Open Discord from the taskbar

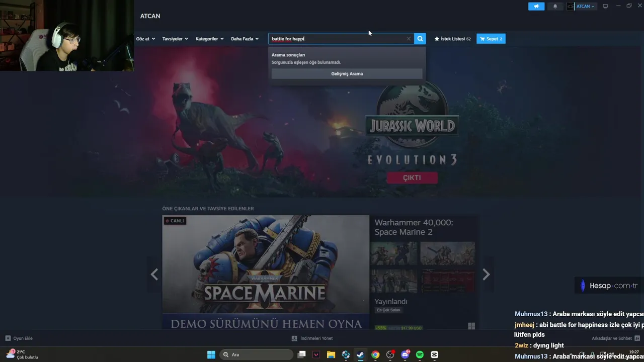pos(405,354)
